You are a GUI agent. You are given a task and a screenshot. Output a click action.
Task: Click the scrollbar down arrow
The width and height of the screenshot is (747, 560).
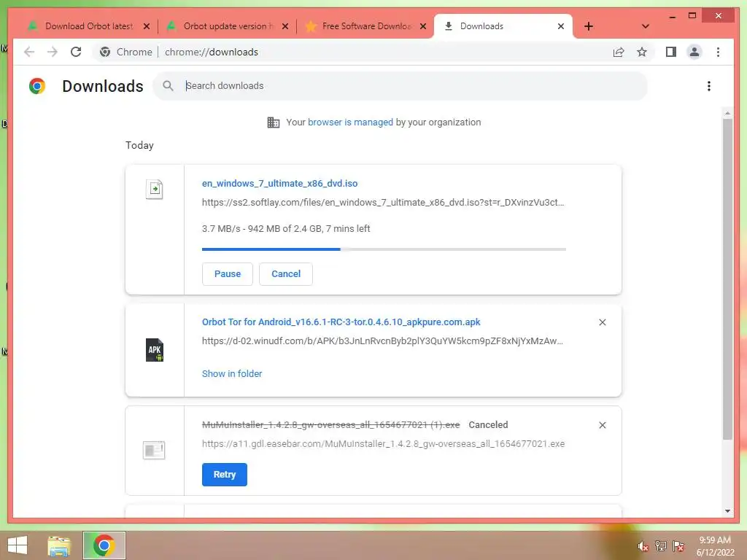click(727, 511)
